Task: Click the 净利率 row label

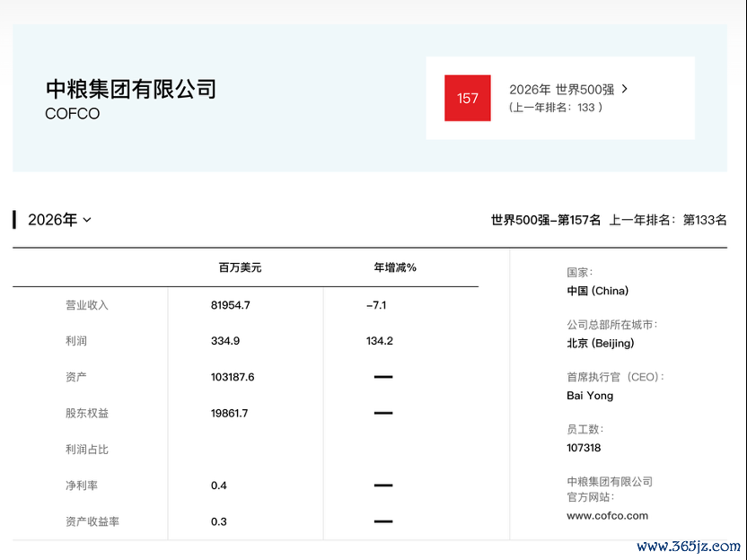Action: pos(82,486)
